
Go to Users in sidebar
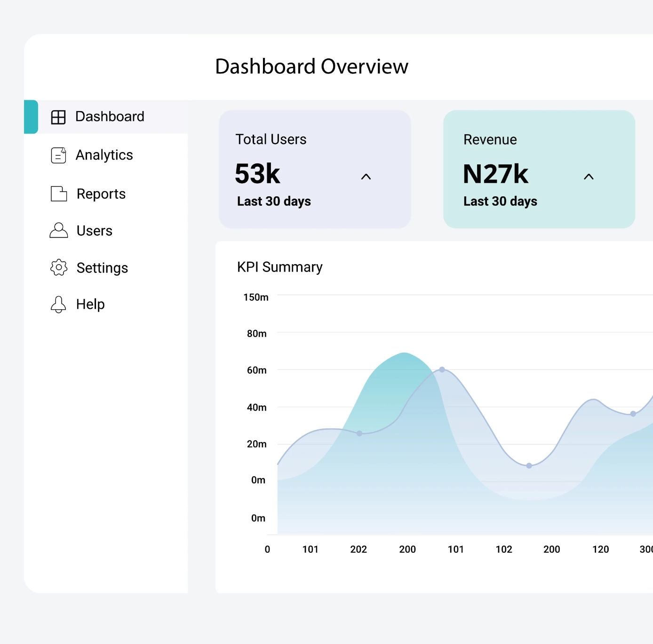click(95, 231)
